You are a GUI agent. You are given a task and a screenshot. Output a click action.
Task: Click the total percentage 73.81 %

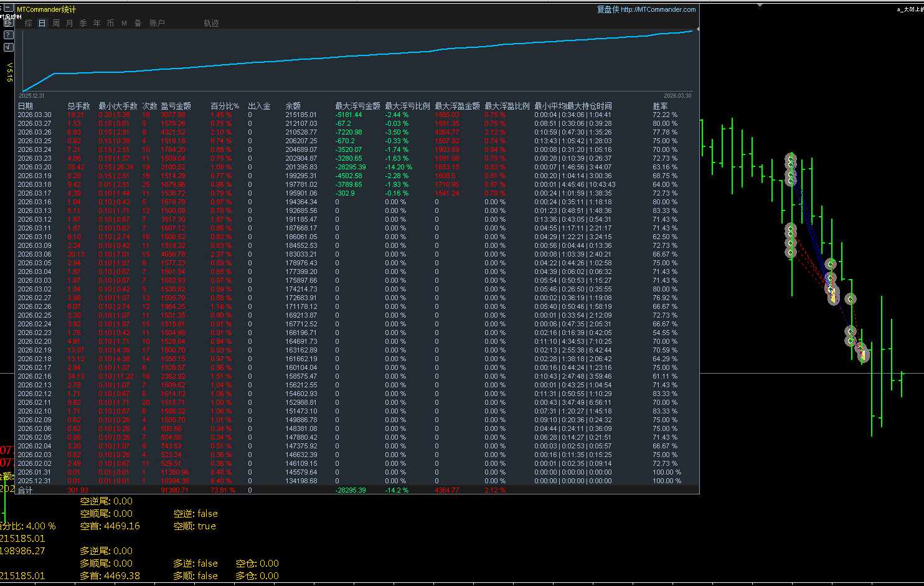click(223, 490)
